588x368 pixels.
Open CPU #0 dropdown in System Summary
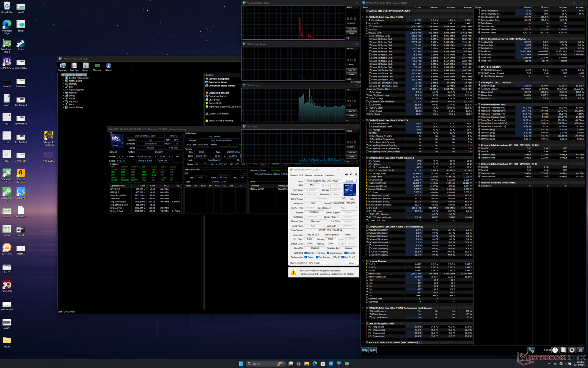click(116, 152)
